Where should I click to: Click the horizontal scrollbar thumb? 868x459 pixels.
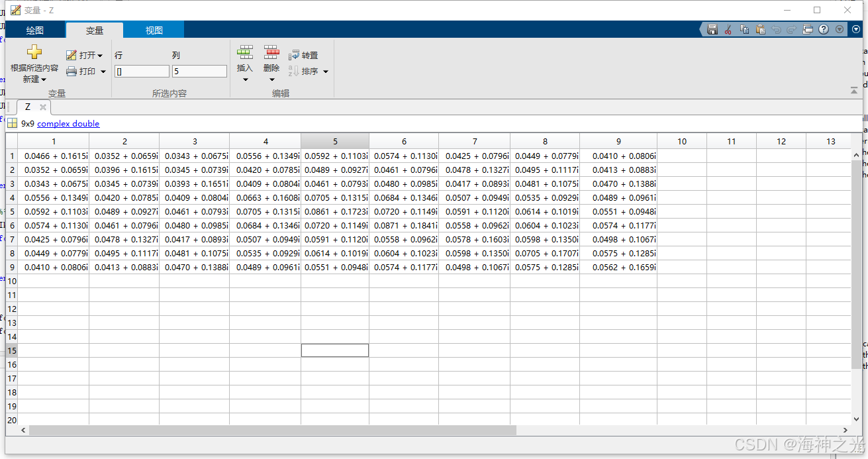coord(272,431)
